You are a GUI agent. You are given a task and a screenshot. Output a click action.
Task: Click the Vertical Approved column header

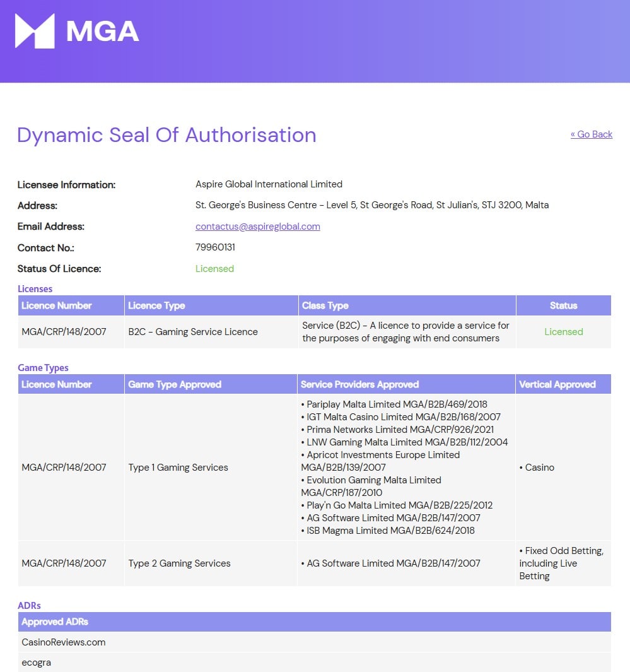[x=557, y=384]
